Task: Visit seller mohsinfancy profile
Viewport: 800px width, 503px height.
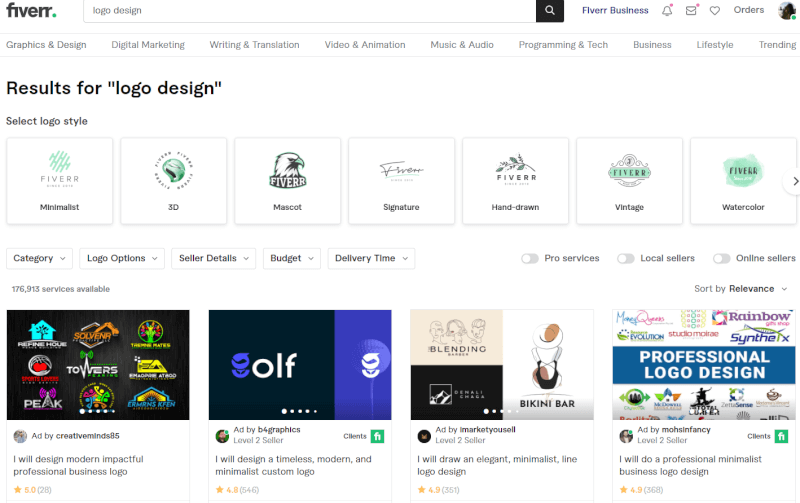Action: [686, 430]
